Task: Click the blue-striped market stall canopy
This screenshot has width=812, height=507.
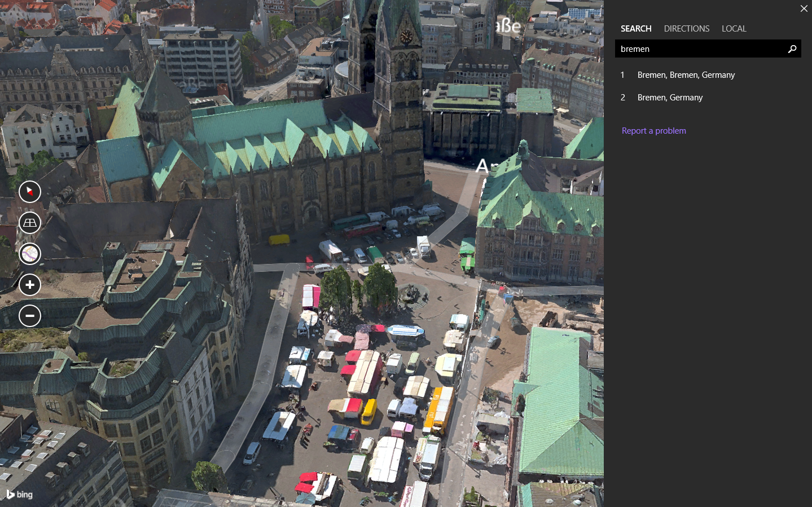Action: (x=405, y=331)
